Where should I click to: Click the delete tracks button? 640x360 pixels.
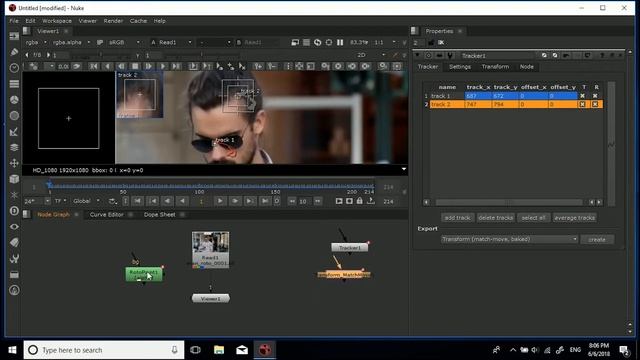[x=496, y=218]
